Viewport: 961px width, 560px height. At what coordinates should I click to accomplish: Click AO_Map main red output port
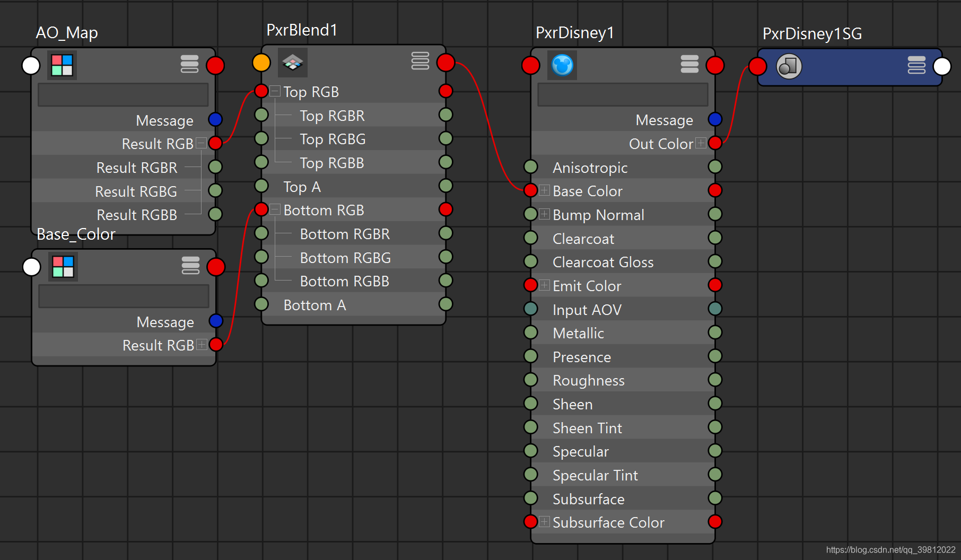(x=215, y=66)
